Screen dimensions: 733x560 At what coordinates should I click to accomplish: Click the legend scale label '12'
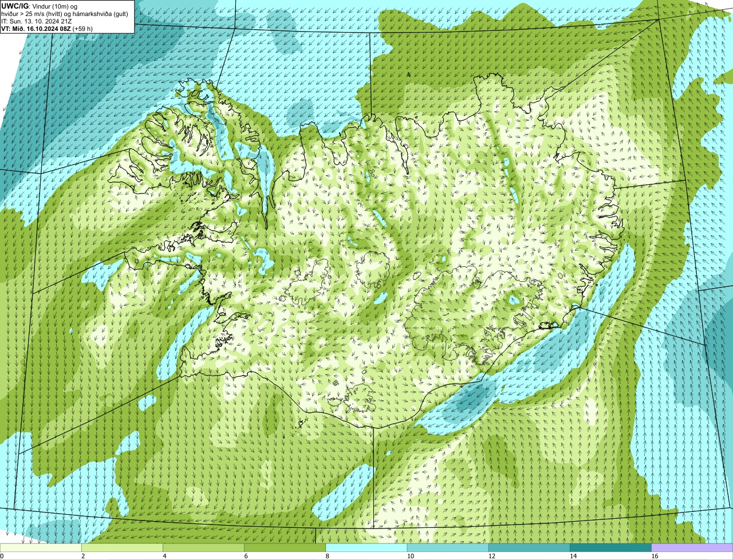tap(491, 556)
